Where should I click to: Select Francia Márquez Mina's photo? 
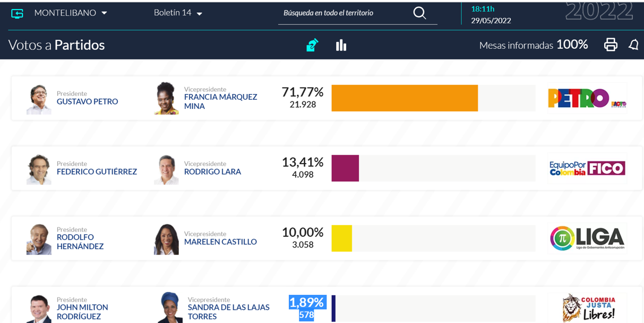pos(166,98)
